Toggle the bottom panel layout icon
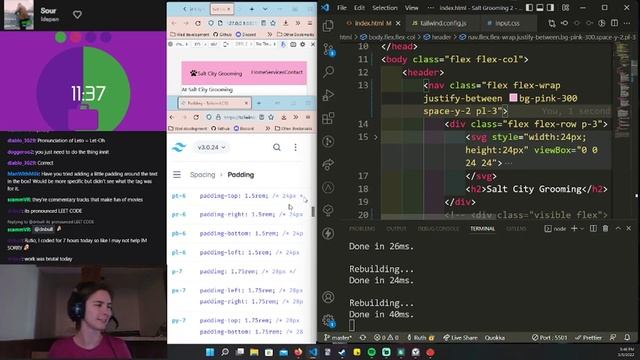640x360 pixels. pos(540,7)
